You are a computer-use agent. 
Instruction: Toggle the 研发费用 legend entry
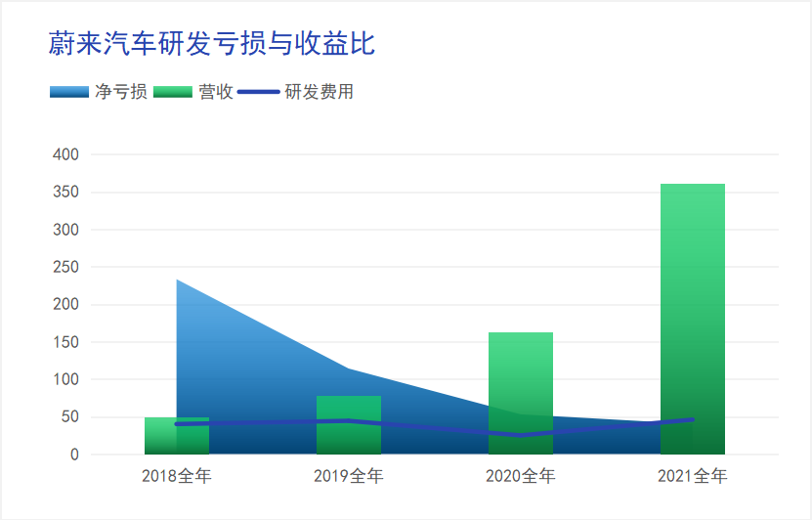tap(296, 92)
